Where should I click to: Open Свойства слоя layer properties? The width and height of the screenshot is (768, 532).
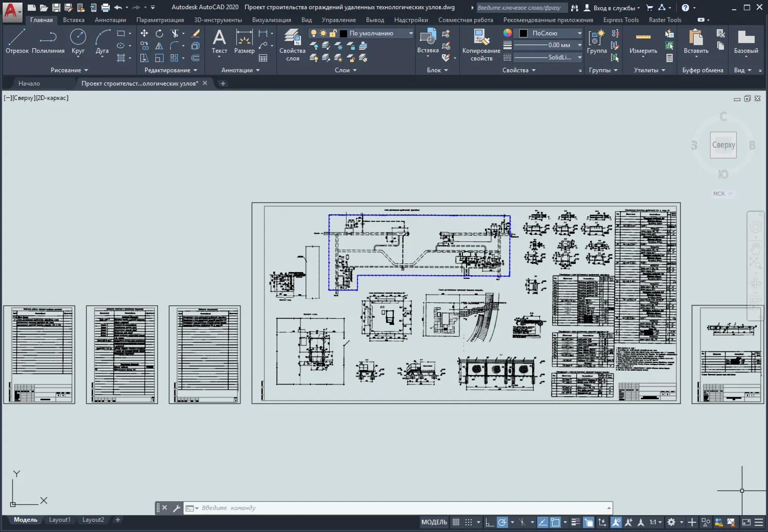(x=292, y=45)
